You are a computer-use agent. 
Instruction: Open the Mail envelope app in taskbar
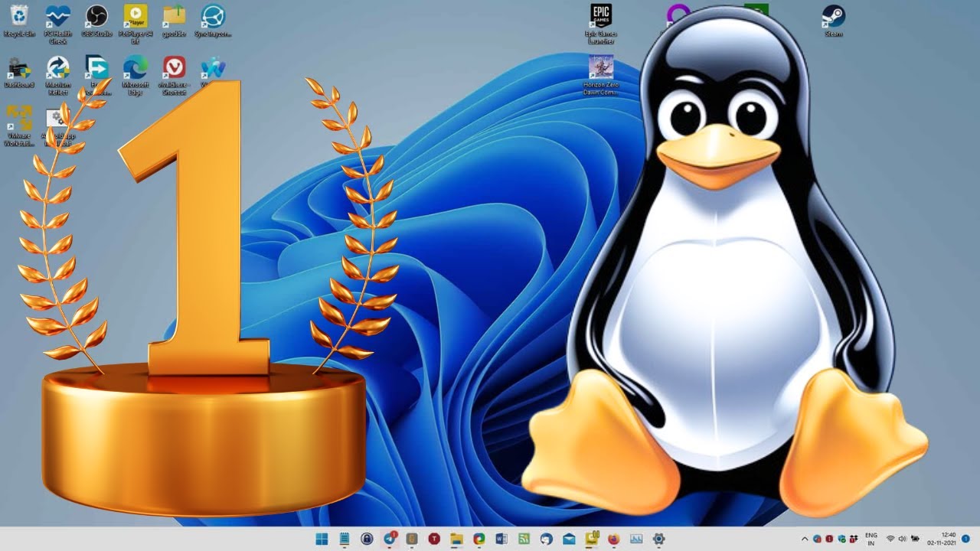pyautogui.click(x=569, y=539)
